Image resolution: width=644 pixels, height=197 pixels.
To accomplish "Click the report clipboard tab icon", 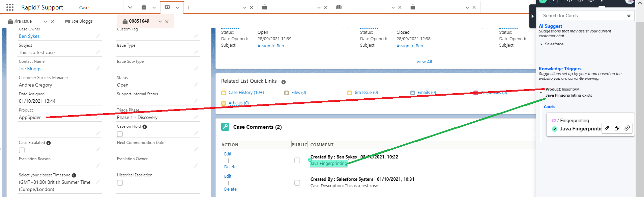I will pos(144,7).
